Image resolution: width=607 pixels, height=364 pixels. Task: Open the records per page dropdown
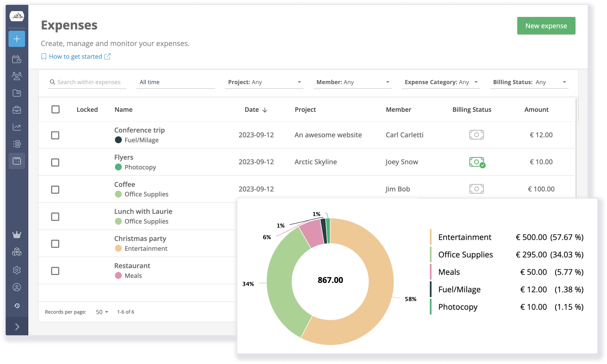101,312
